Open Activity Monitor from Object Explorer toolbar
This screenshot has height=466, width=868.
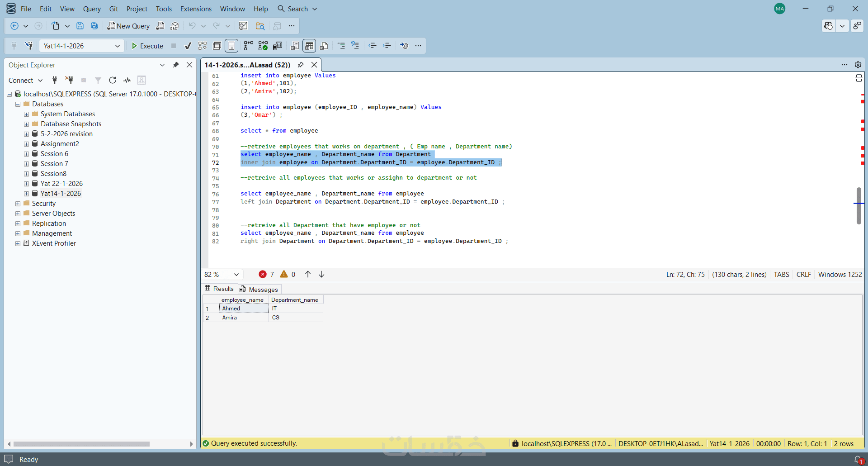[127, 81]
